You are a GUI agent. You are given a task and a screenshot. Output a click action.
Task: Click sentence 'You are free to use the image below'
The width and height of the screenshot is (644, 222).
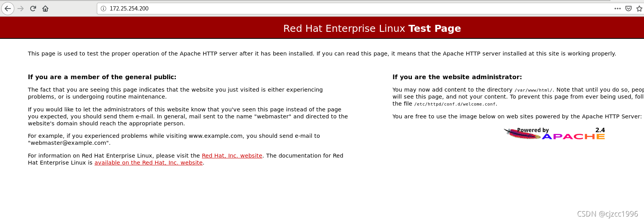click(517, 116)
